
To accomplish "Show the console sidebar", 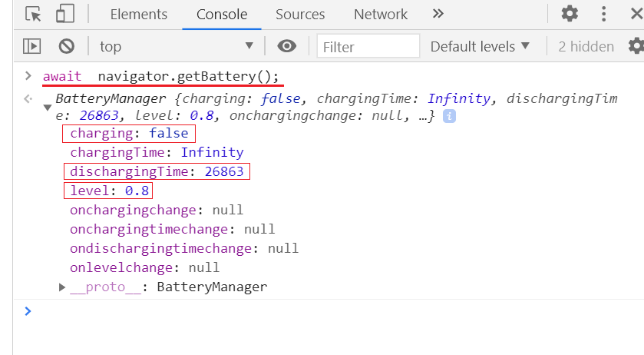I will point(31,46).
